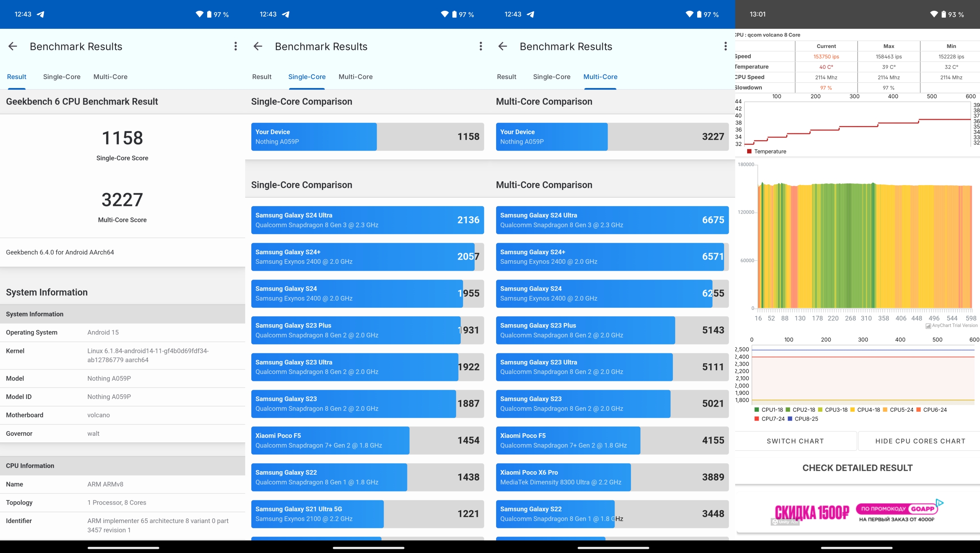980x553 pixels.
Task: Tap Your Device multi-core bar 3227
Action: (612, 137)
